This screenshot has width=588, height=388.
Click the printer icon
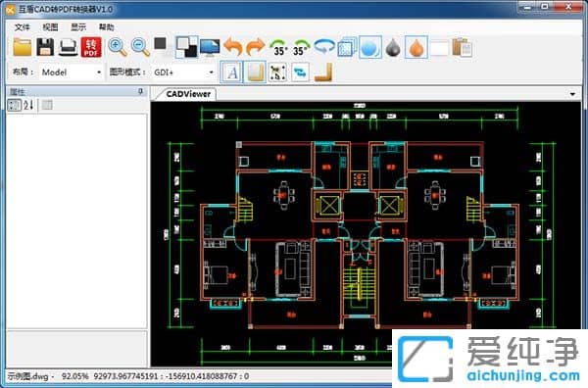point(69,47)
